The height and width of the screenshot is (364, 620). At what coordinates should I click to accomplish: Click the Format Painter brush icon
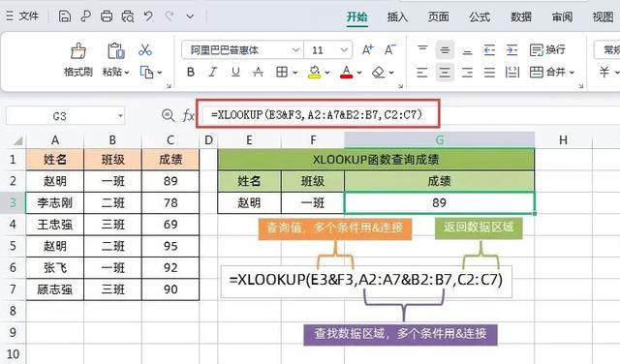[x=77, y=51]
